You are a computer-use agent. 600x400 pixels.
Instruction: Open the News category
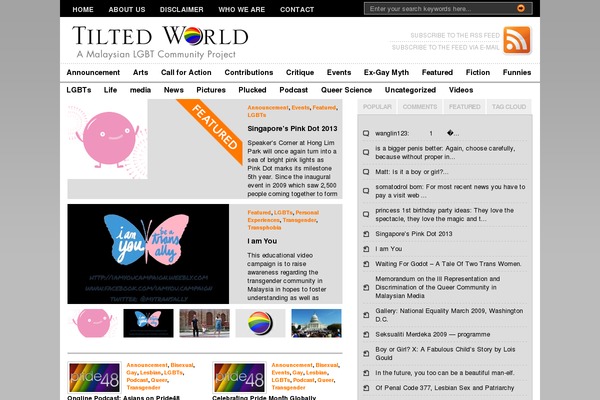point(174,90)
